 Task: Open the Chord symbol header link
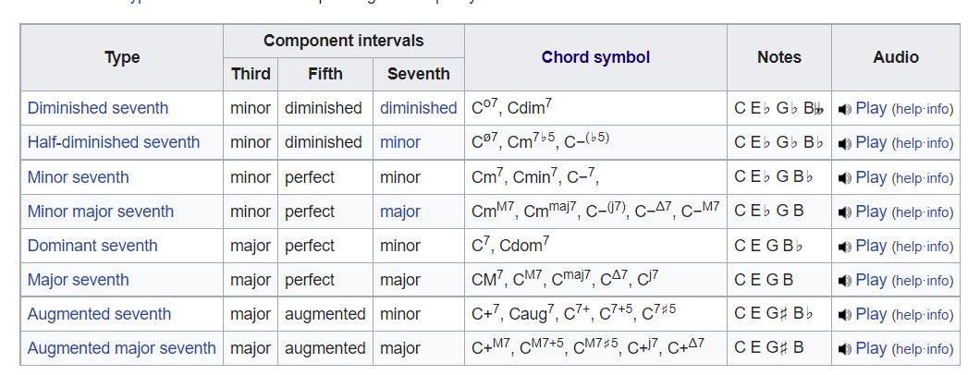tap(595, 57)
